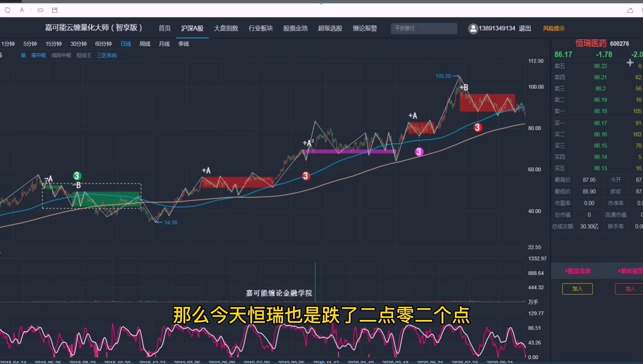Open the 首页 tab

click(x=164, y=28)
